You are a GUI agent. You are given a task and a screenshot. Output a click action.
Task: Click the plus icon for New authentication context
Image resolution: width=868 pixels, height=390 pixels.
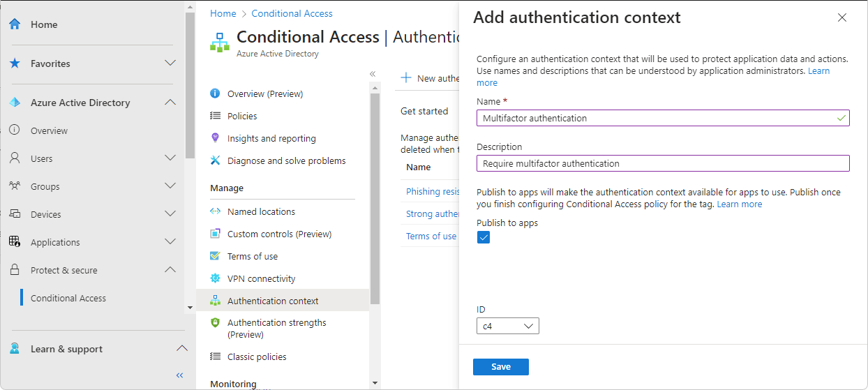pyautogui.click(x=406, y=78)
